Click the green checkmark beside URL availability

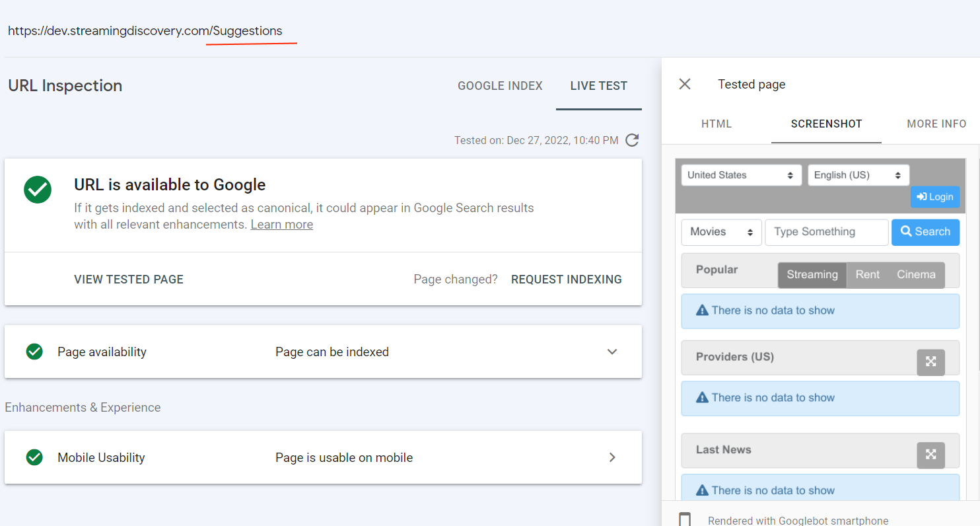tap(37, 189)
